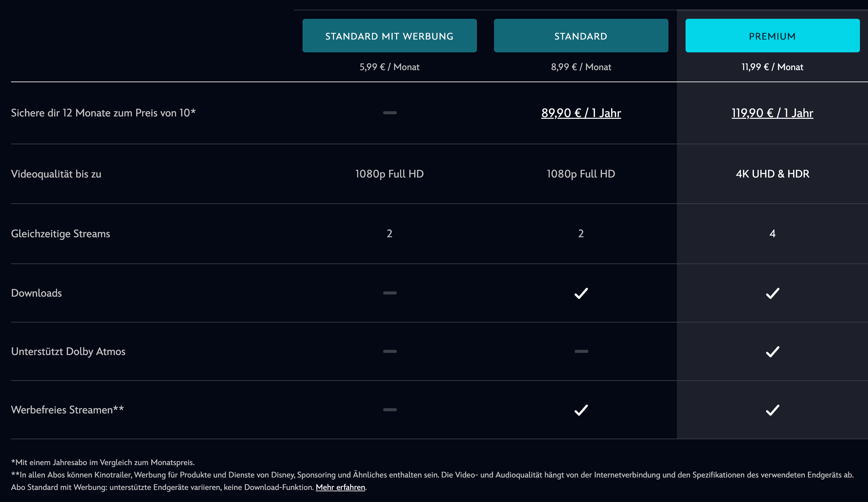Click Werbefreies Streamen checkmark under Standard
Image resolution: width=868 pixels, height=502 pixels.
(x=581, y=410)
